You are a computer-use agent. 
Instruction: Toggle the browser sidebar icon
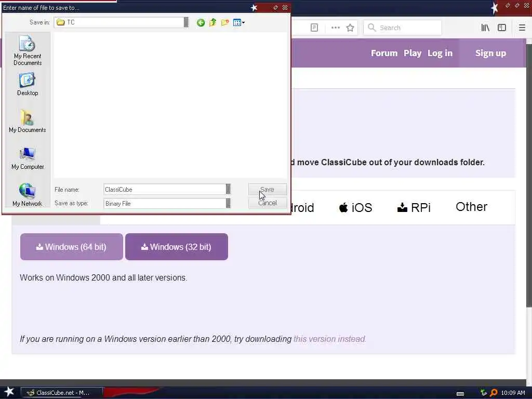502,28
